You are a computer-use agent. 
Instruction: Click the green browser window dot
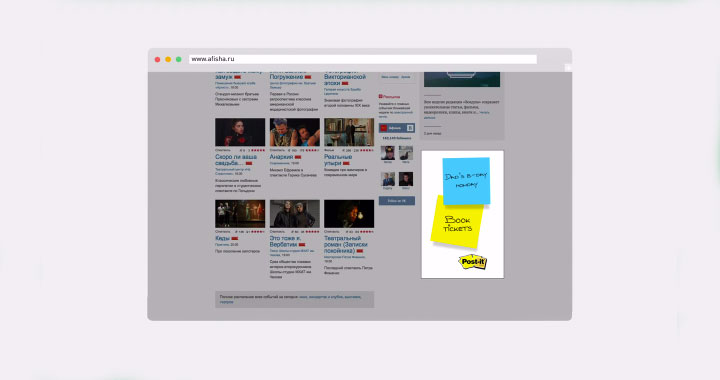pyautogui.click(x=179, y=59)
